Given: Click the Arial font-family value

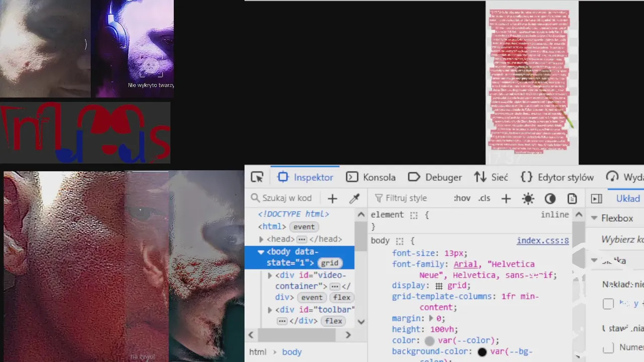Looking at the screenshot, I should click(465, 264).
